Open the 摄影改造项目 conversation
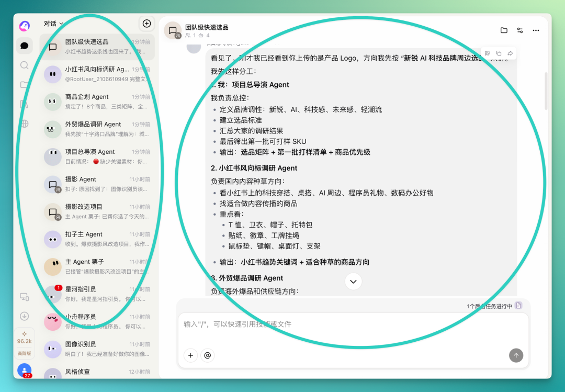 [97, 211]
